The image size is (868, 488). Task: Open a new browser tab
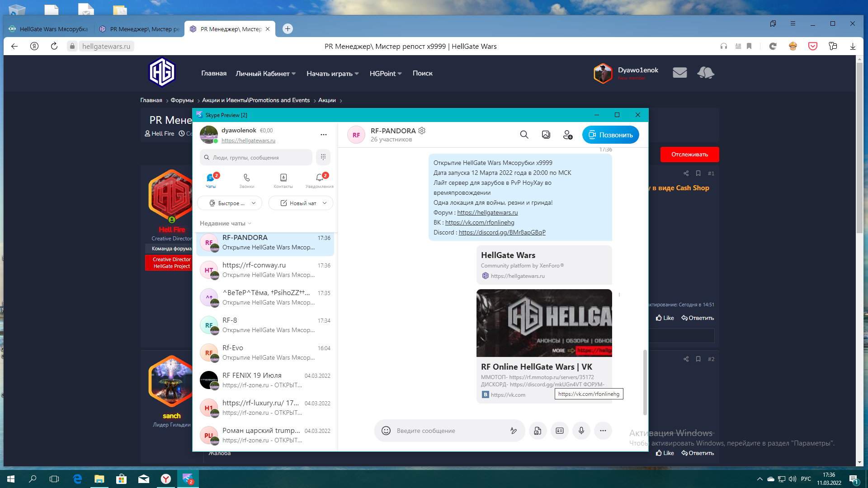pos(288,29)
